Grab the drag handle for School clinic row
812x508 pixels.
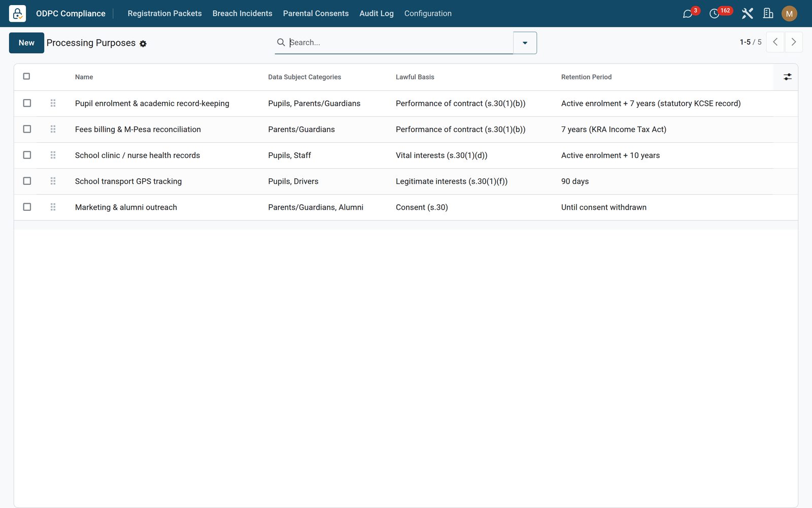[x=53, y=155]
